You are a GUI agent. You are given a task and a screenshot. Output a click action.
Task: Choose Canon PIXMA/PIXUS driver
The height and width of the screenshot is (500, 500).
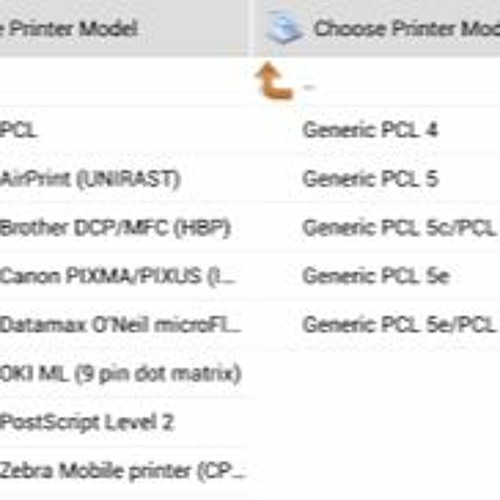[x=118, y=277]
